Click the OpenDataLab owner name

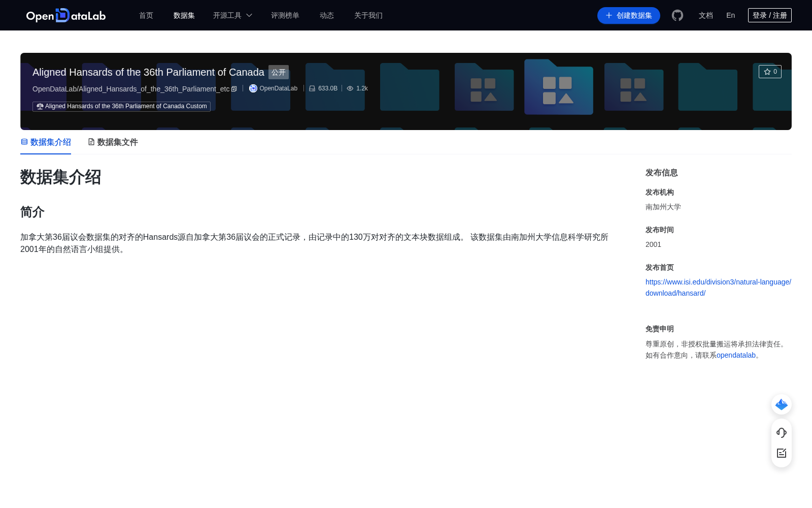[279, 88]
